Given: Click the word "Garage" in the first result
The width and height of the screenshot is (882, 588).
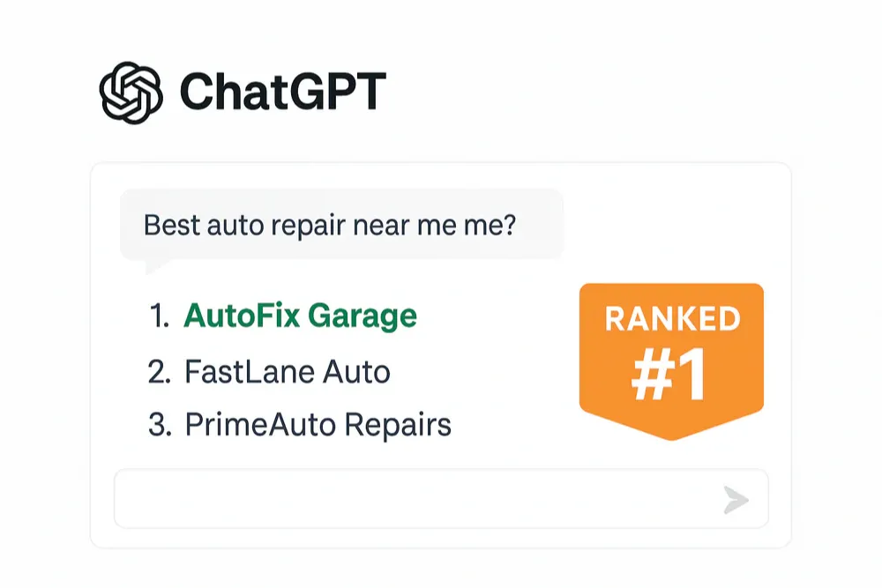Looking at the screenshot, I should coord(363,317).
